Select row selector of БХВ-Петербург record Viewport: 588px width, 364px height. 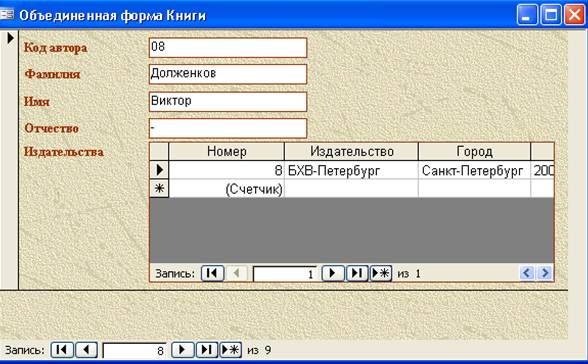point(159,170)
